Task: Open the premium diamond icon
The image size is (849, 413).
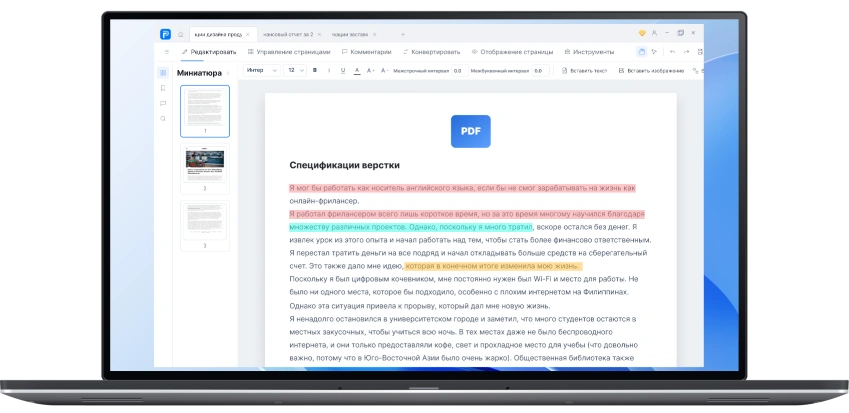Action: pyautogui.click(x=642, y=33)
